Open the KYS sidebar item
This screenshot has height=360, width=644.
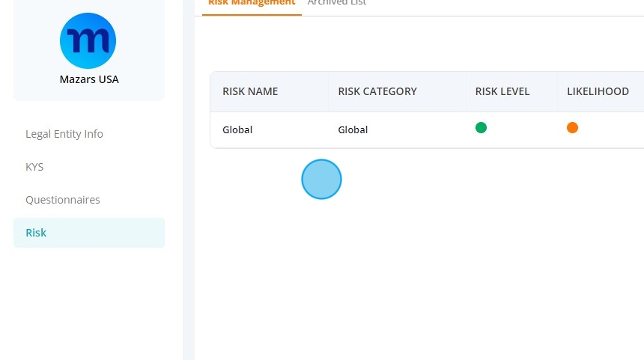pyautogui.click(x=34, y=167)
